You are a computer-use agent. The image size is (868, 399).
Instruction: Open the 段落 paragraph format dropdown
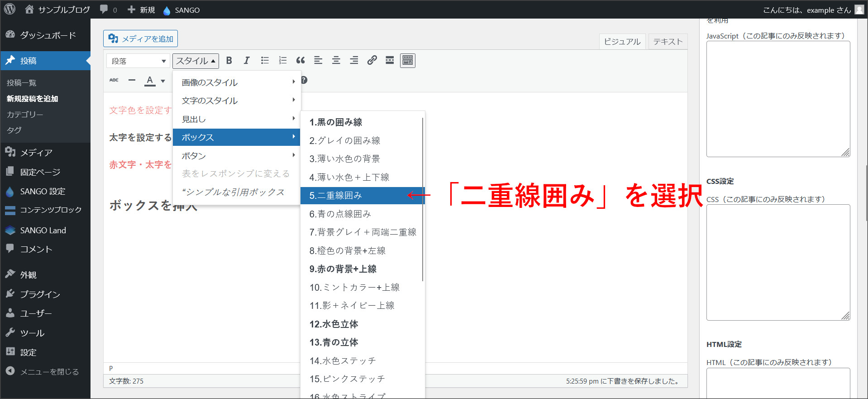point(138,61)
